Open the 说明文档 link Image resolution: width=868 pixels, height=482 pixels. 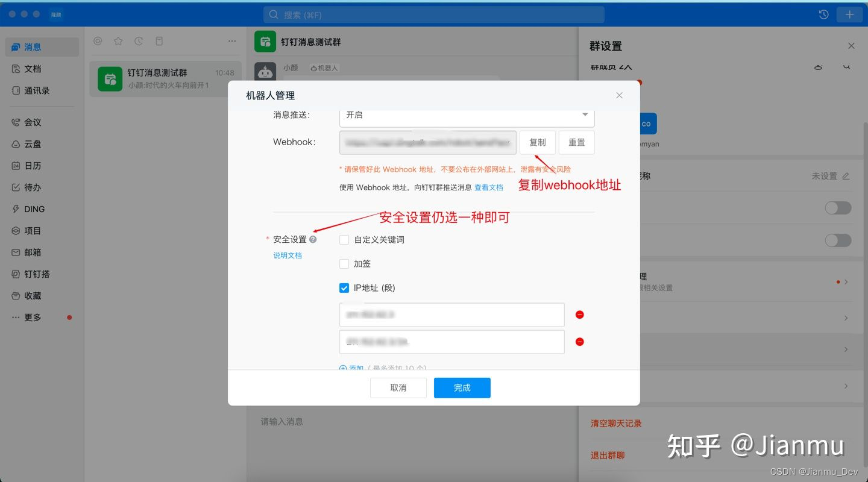[x=288, y=255]
